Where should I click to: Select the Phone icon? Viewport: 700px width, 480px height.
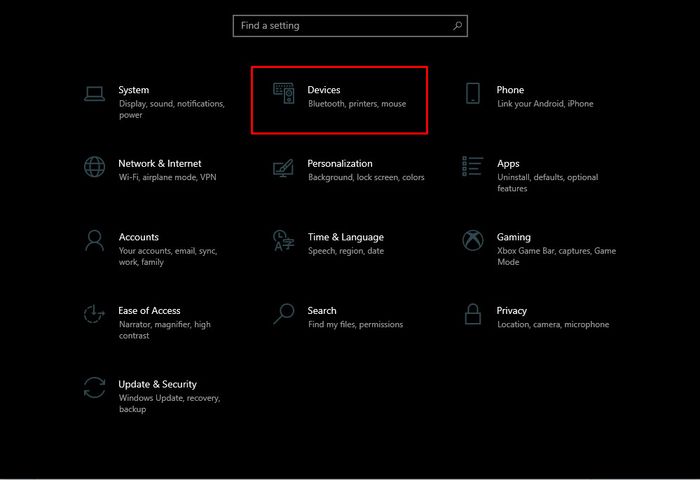[x=473, y=93]
